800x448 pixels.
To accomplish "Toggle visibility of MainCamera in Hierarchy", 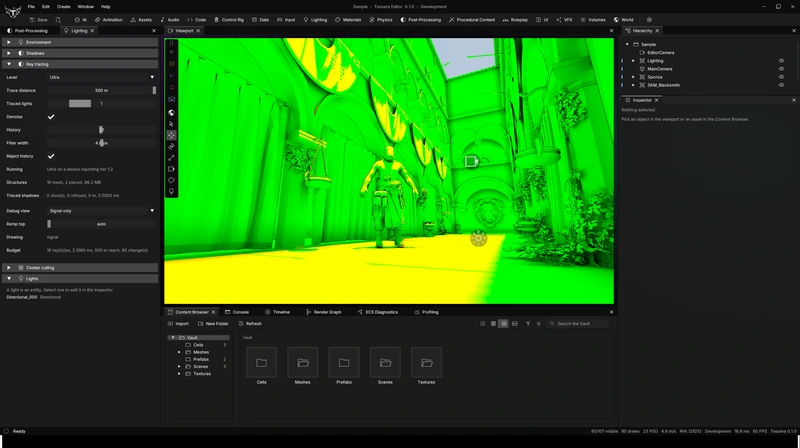I will tap(781, 69).
